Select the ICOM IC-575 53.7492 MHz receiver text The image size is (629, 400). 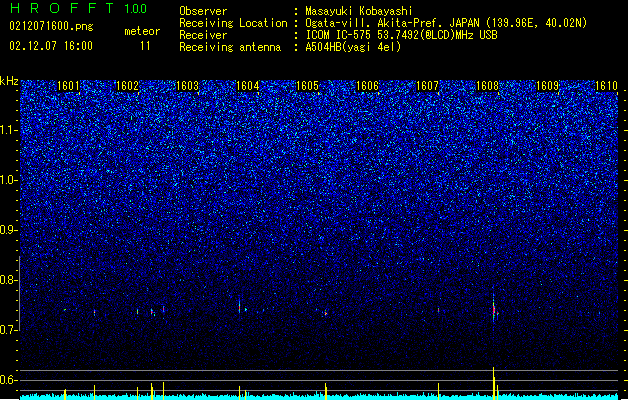[401, 35]
